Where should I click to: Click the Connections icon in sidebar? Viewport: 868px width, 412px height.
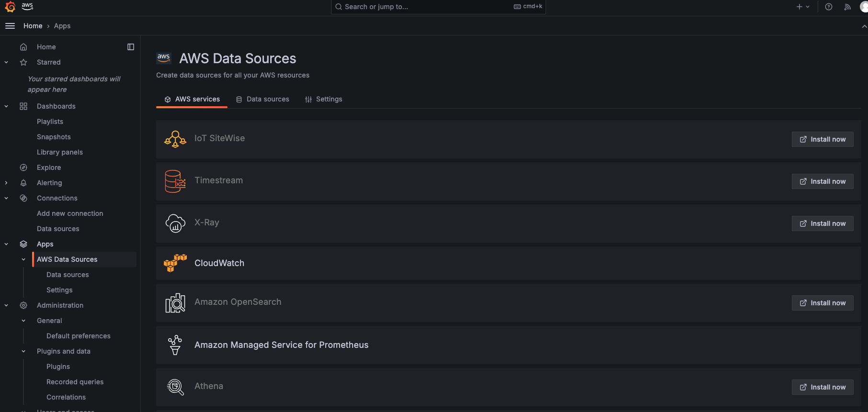[23, 198]
